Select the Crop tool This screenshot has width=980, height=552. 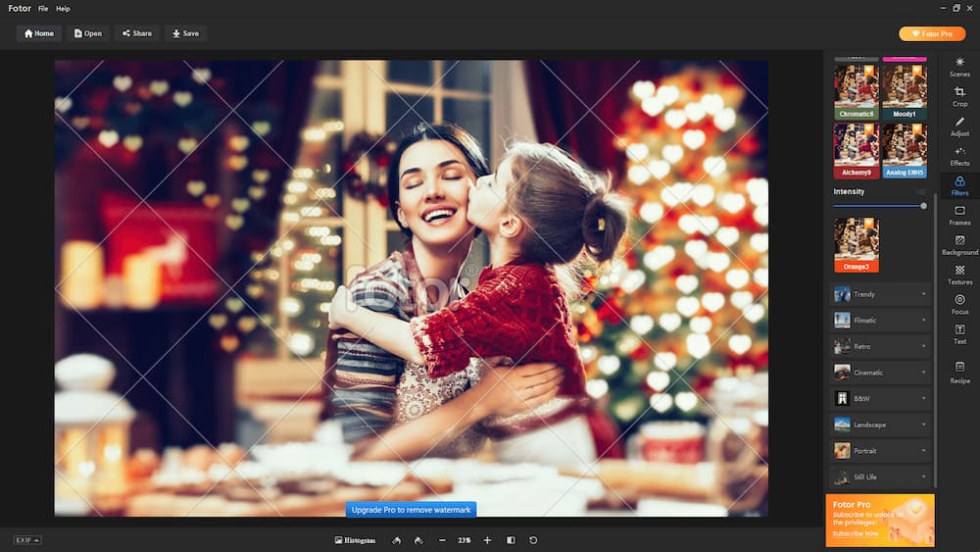[959, 96]
